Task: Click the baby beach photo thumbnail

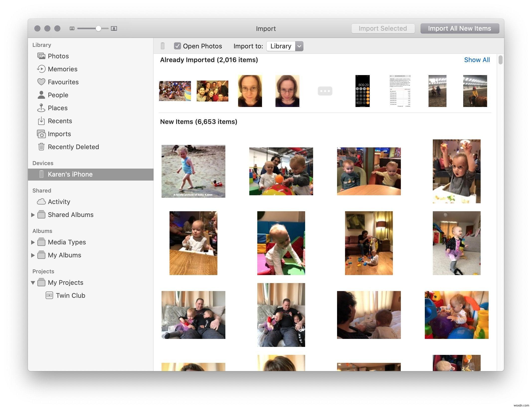Action: tap(193, 171)
